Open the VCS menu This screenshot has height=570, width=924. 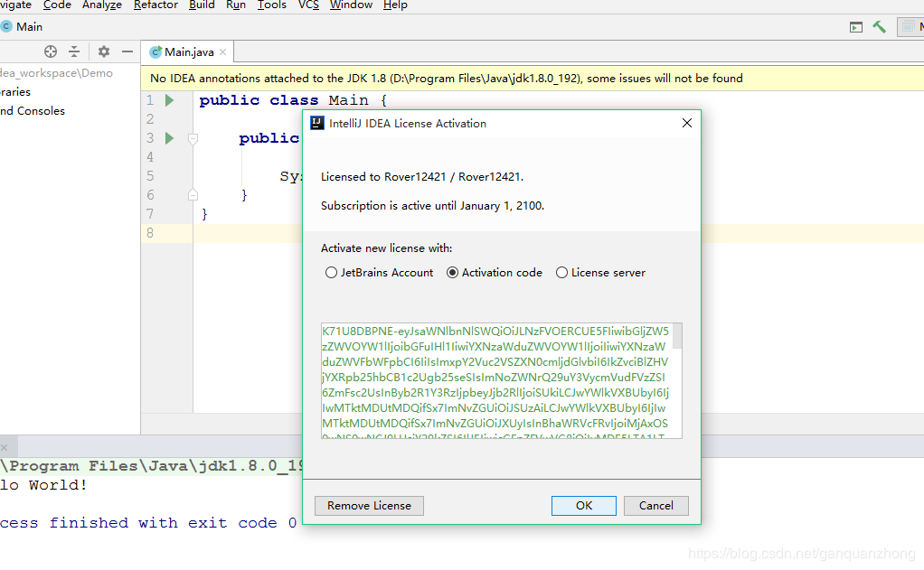coord(308,5)
